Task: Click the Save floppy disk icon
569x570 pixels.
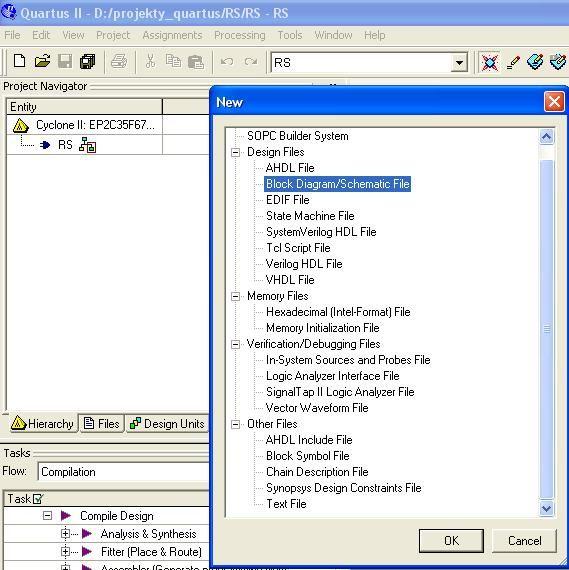Action: 65,61
